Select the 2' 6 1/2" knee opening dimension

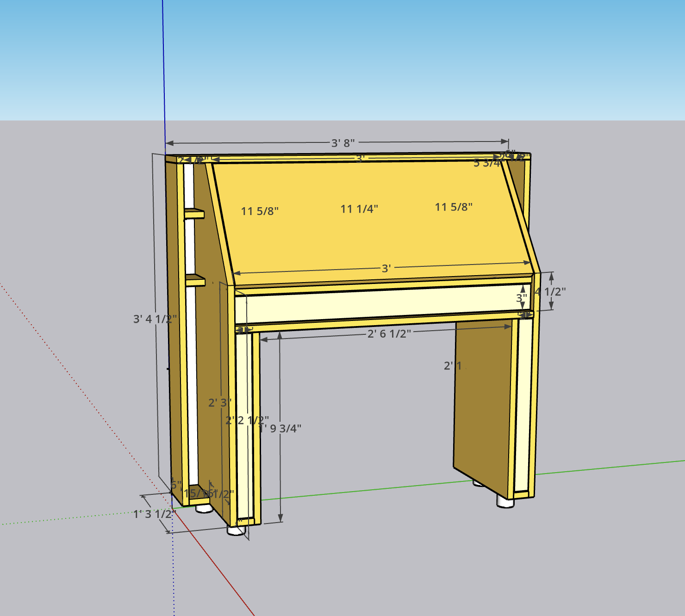(389, 333)
